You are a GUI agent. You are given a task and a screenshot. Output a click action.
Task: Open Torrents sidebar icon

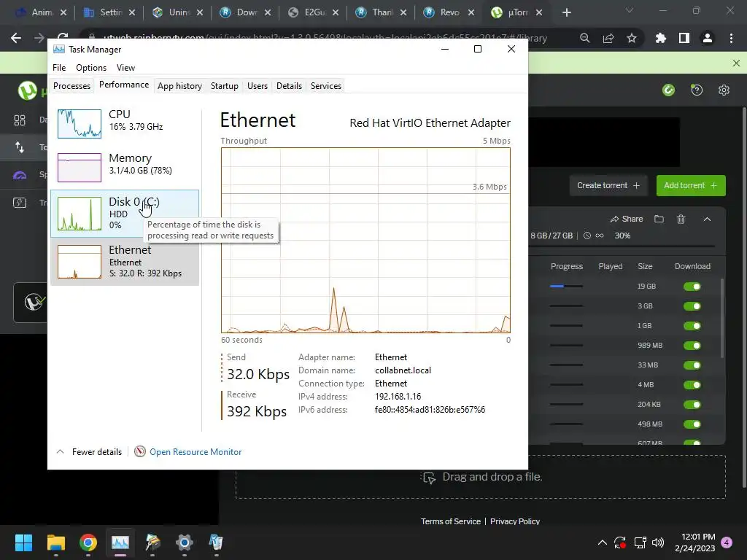(20, 147)
